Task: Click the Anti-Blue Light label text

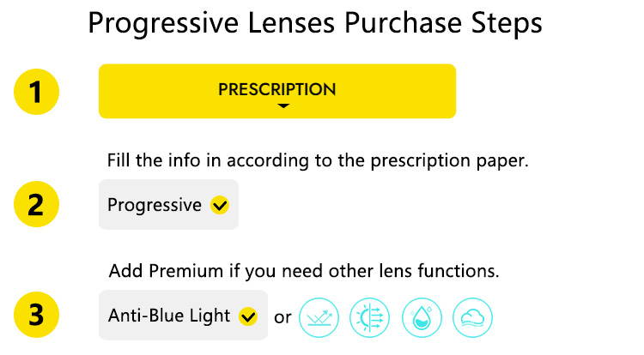Action: pyautogui.click(x=169, y=316)
